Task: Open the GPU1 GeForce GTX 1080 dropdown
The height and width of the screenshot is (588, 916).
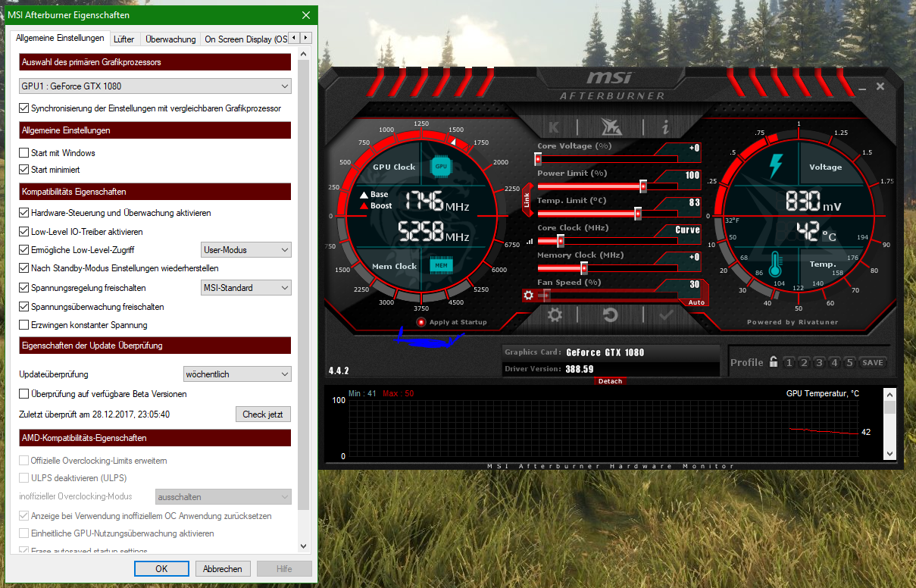Action: click(155, 86)
